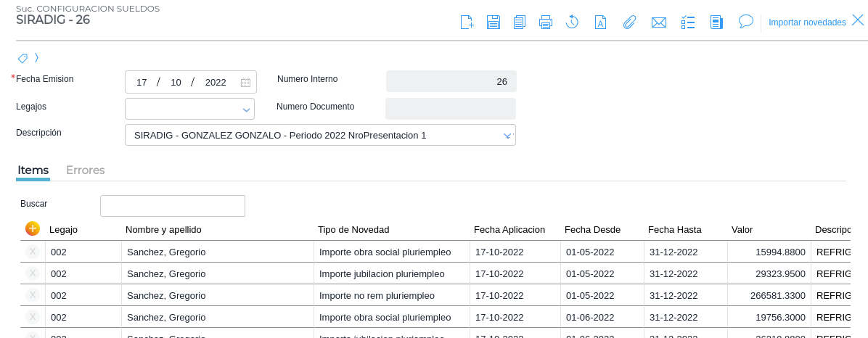Remove the first row, Importe obra social pluriempleo
This screenshot has height=338, width=868.
tap(33, 252)
